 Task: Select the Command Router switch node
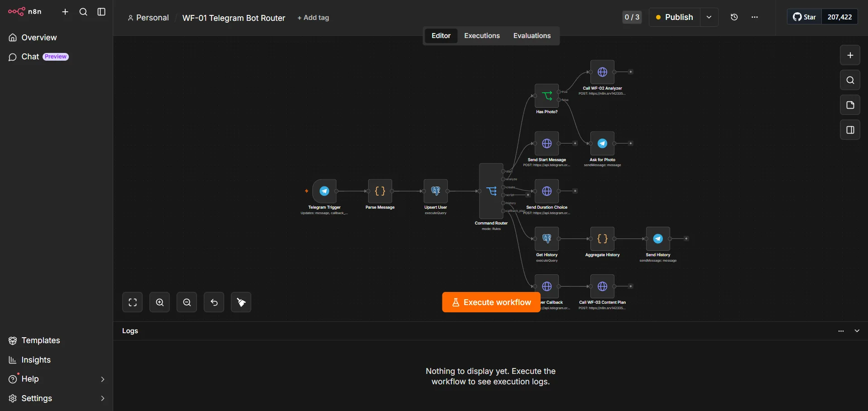click(x=491, y=191)
